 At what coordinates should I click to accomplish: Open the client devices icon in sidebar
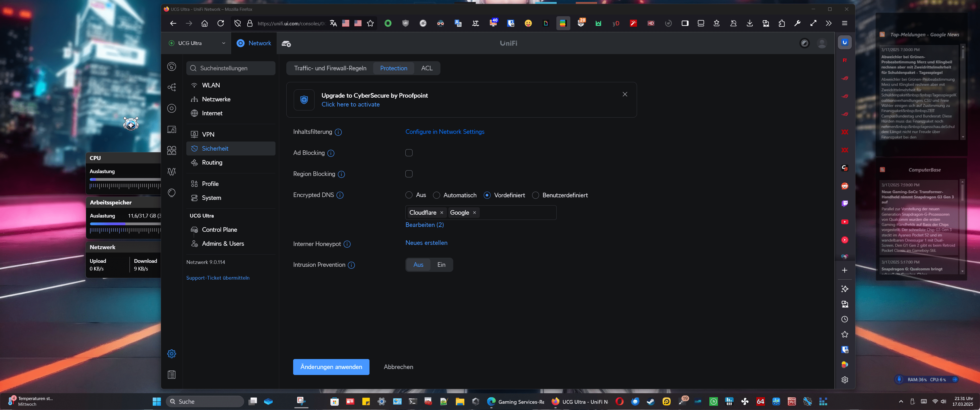pyautogui.click(x=171, y=129)
